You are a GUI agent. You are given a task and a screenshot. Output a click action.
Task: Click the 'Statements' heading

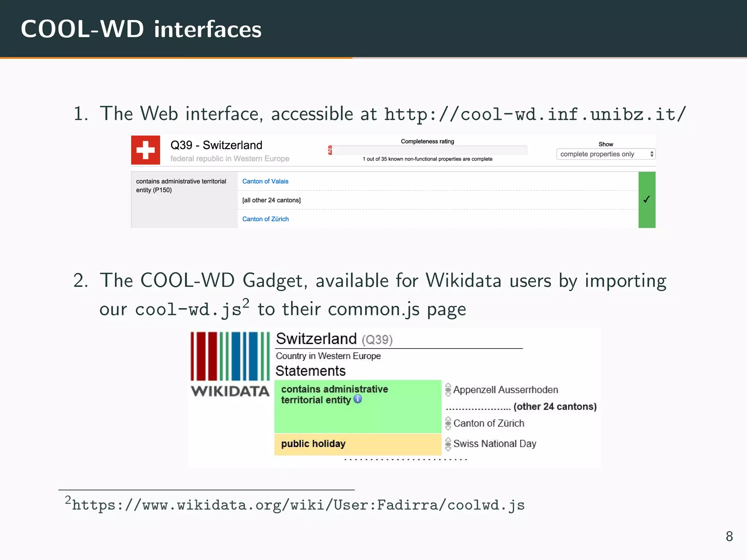[310, 371]
